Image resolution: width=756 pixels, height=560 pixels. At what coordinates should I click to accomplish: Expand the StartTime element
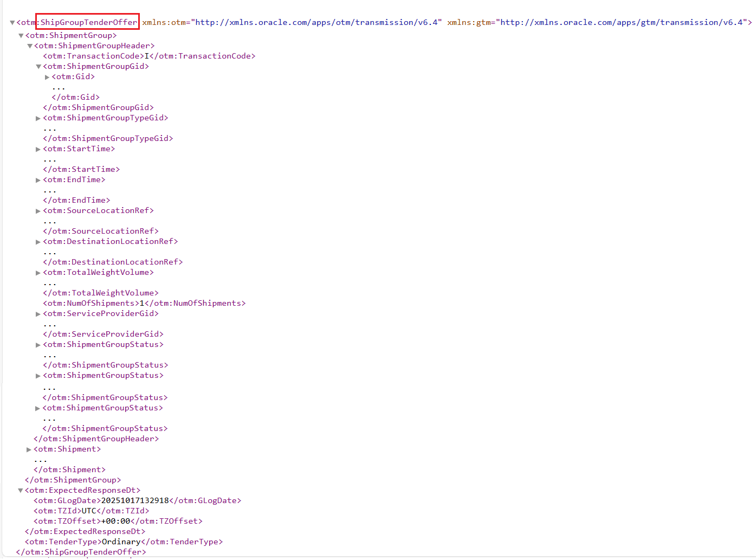click(38, 149)
